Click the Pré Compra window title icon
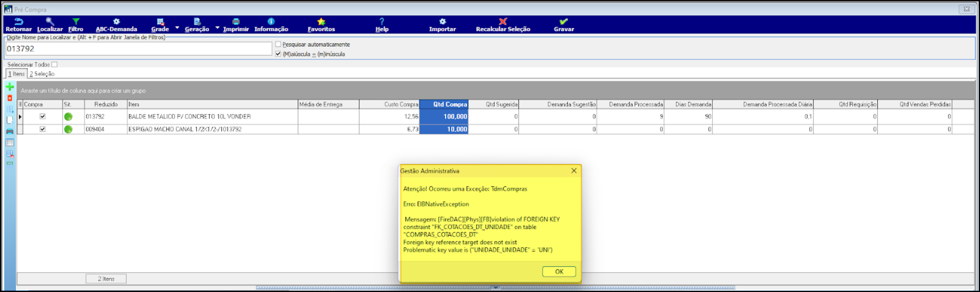This screenshot has width=980, height=292. [8, 9]
